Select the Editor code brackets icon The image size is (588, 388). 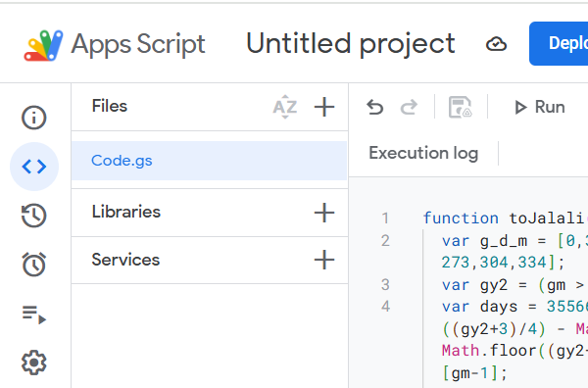[x=34, y=167]
